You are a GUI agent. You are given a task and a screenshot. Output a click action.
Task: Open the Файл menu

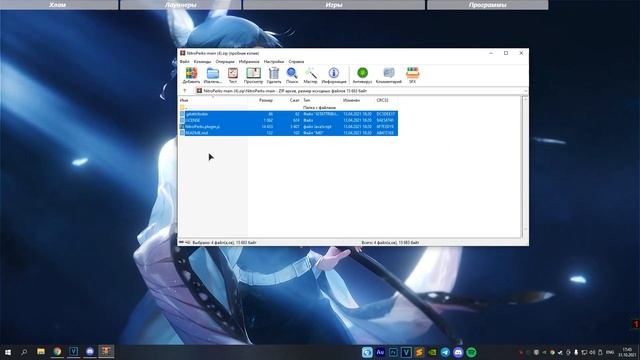pyautogui.click(x=184, y=62)
